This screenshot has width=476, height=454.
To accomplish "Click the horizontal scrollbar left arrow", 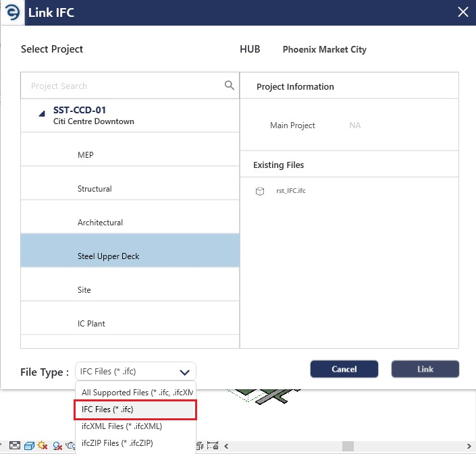I will [x=226, y=446].
